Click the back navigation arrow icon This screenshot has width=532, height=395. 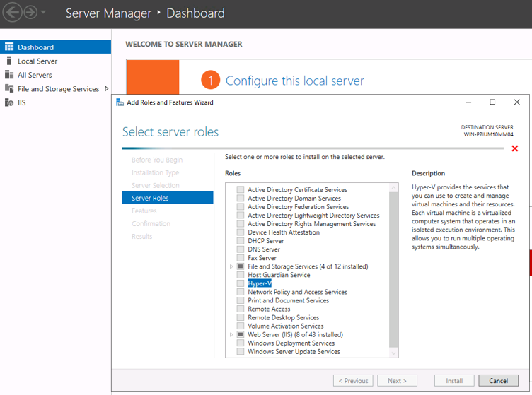(12, 13)
